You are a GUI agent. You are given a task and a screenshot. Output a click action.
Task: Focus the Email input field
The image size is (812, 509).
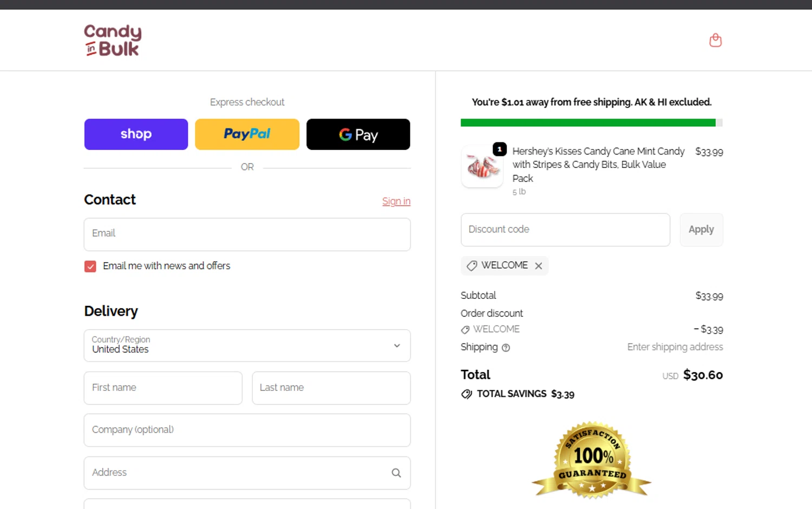pos(247,234)
